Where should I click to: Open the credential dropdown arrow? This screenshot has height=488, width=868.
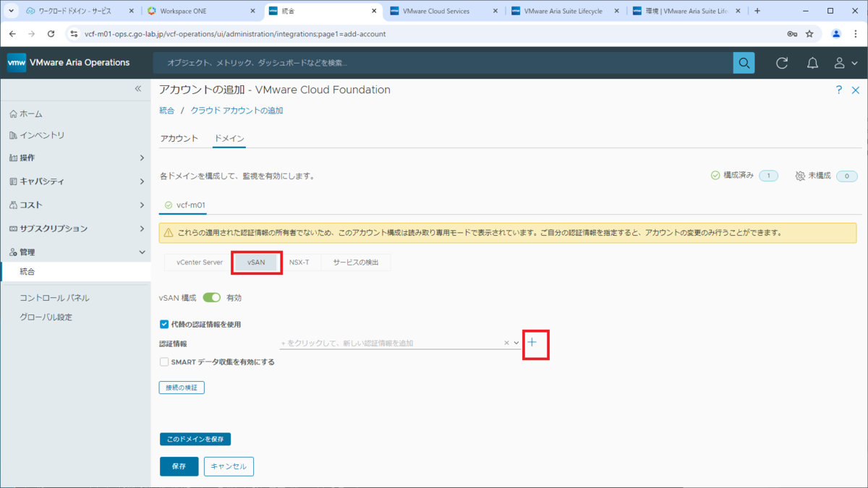click(516, 343)
